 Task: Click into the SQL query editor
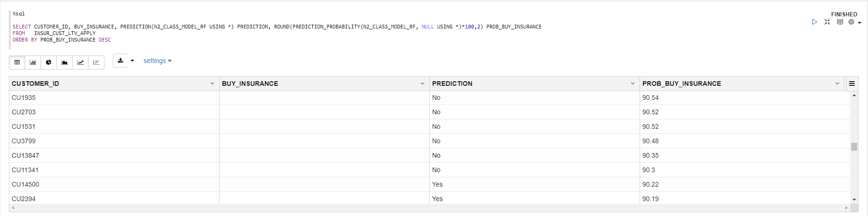point(280,33)
